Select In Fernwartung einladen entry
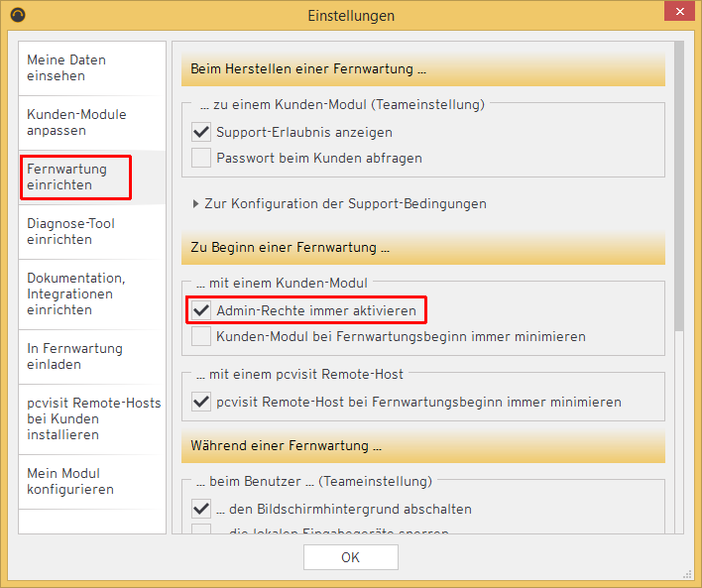The height and width of the screenshot is (588, 702). [x=74, y=356]
